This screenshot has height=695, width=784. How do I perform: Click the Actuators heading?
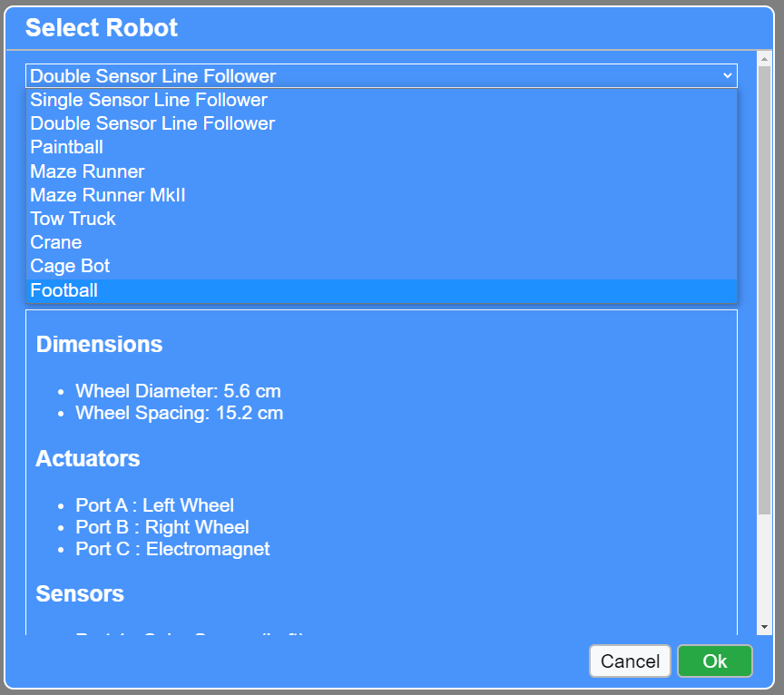tap(88, 459)
